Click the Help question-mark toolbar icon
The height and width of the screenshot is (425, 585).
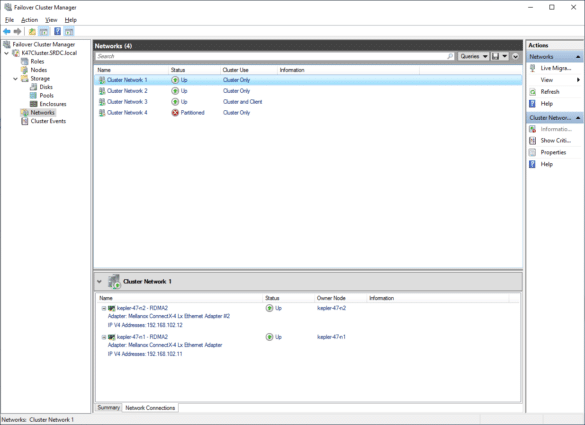(57, 32)
